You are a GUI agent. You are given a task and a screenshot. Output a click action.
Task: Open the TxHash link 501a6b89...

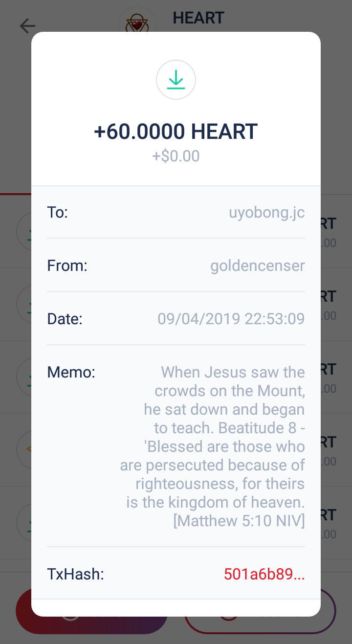[x=264, y=574]
